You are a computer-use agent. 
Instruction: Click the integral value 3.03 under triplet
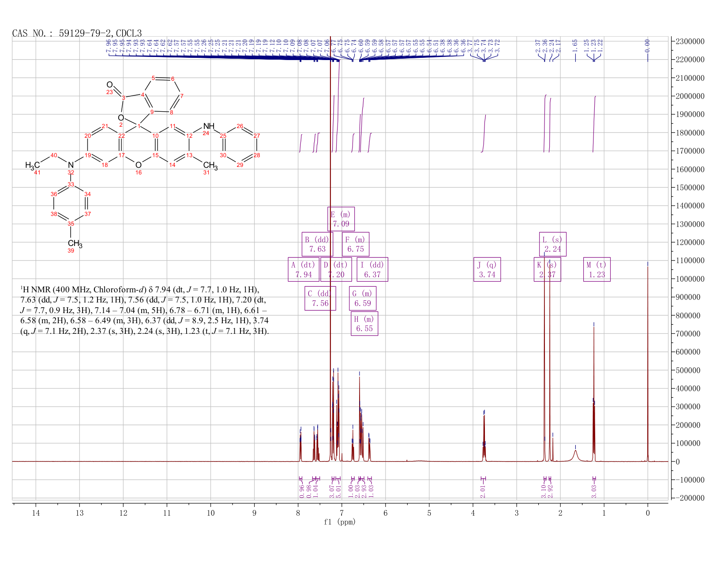[594, 491]
